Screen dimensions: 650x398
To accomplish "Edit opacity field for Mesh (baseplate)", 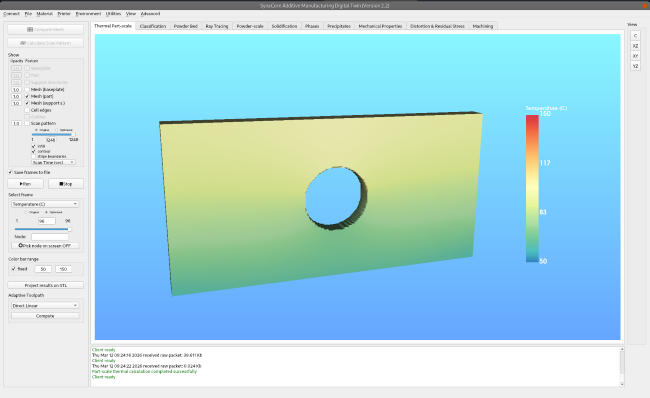I will coord(16,89).
